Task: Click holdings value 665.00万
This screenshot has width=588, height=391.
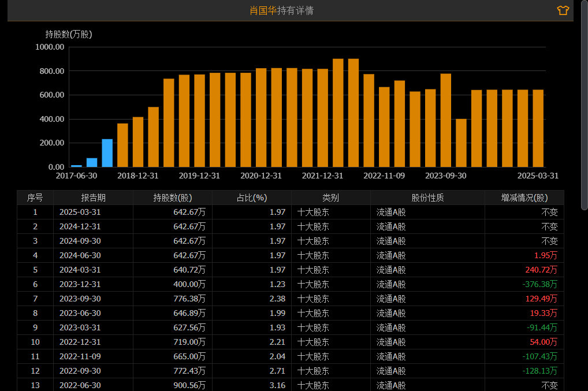Action: (x=189, y=356)
